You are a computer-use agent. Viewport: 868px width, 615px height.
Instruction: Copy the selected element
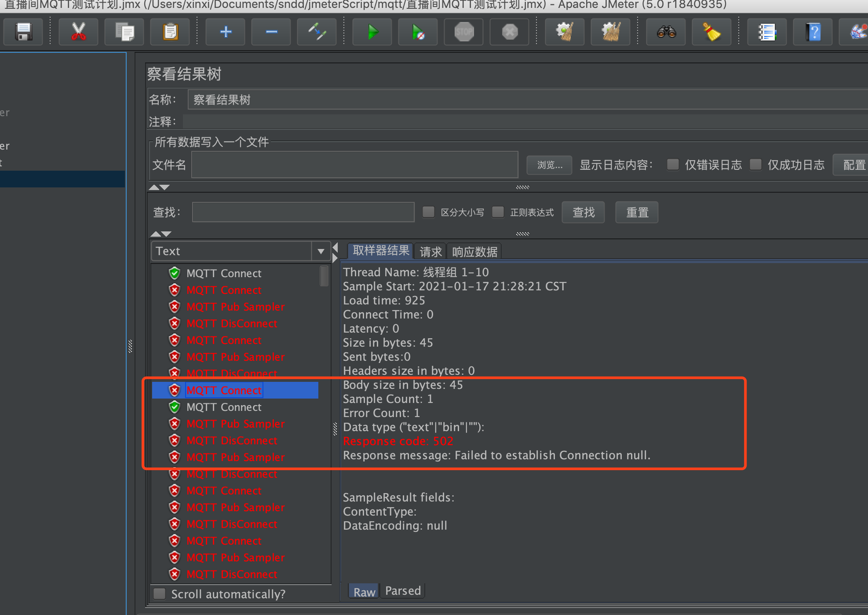(124, 31)
